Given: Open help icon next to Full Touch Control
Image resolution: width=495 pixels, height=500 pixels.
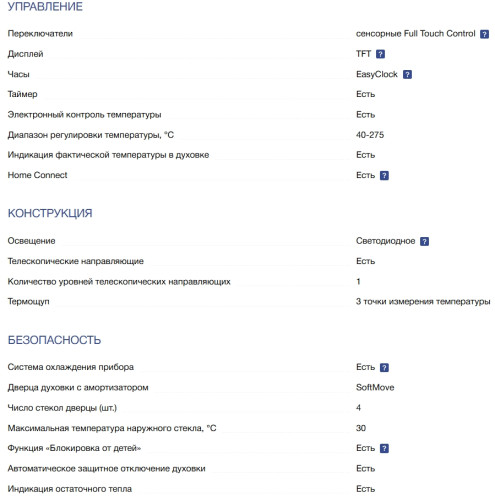Looking at the screenshot, I should (x=484, y=34).
